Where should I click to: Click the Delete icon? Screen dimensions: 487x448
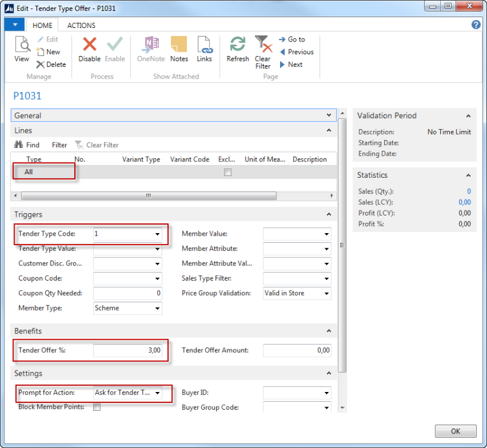click(51, 65)
